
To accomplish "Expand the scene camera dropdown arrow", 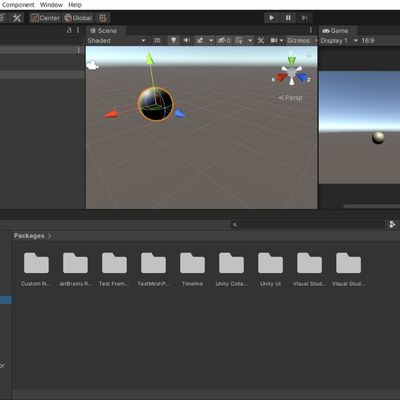I will (282, 41).
